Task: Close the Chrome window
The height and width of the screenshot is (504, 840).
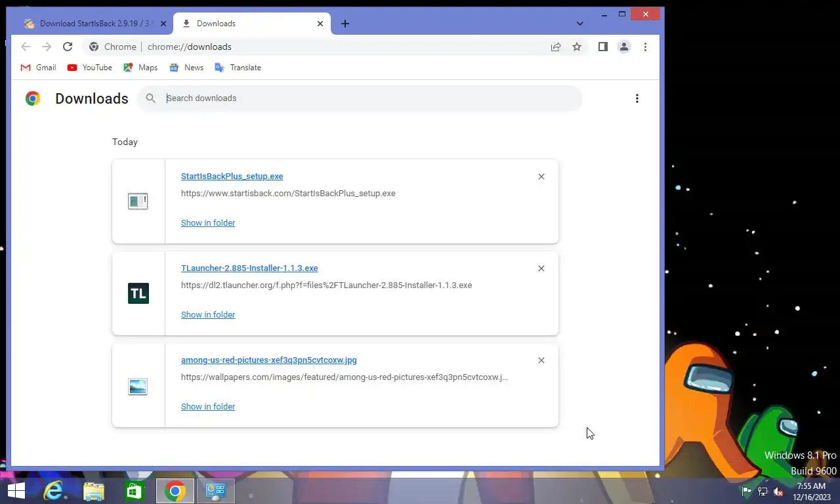Action: (x=646, y=14)
